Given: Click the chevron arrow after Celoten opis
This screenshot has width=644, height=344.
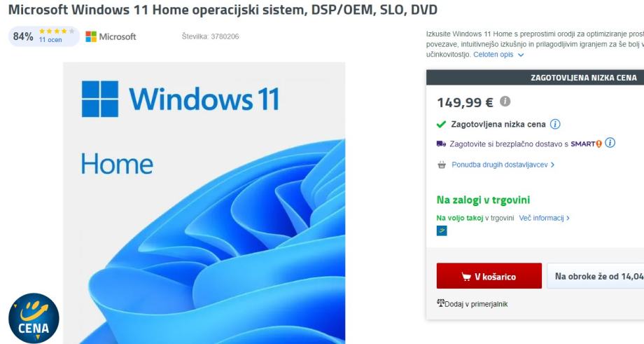Looking at the screenshot, I should 521,55.
